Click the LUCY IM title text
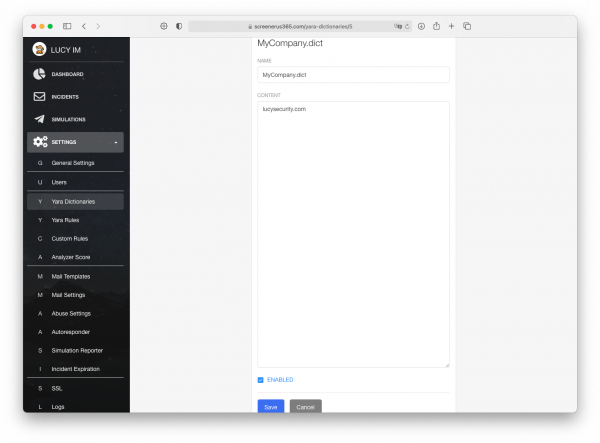 point(66,50)
